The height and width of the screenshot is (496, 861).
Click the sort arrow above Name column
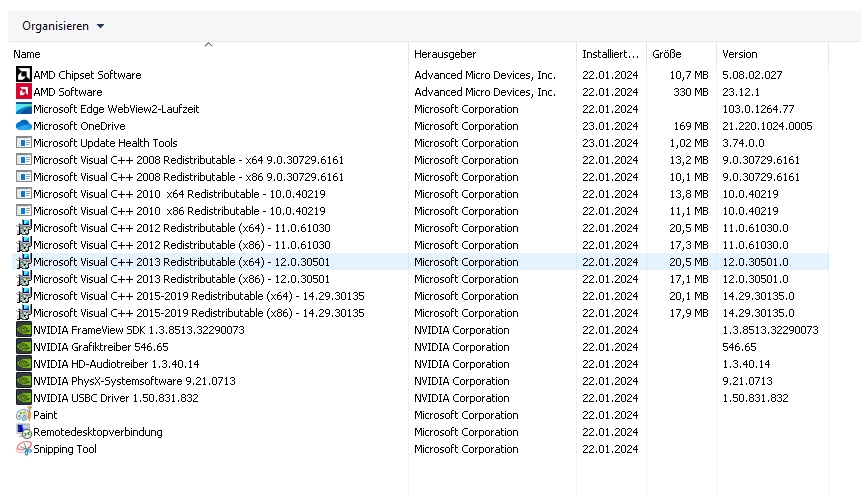point(208,44)
